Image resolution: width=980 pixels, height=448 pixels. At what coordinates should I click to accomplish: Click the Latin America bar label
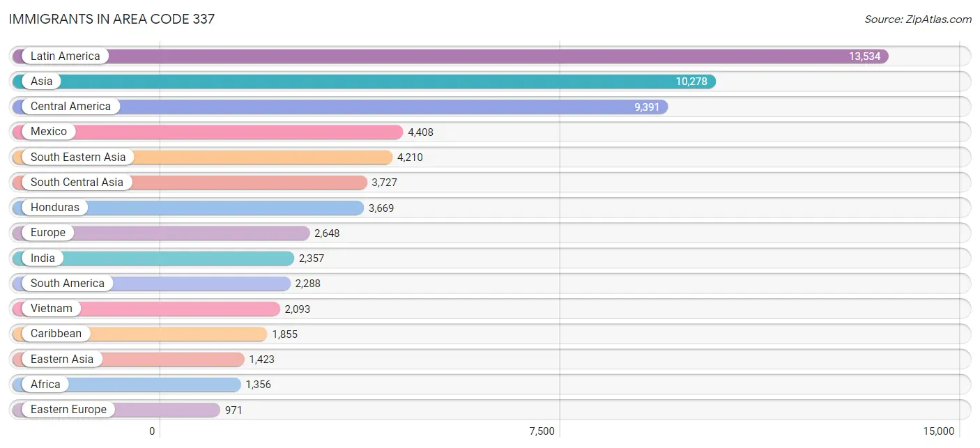(65, 56)
